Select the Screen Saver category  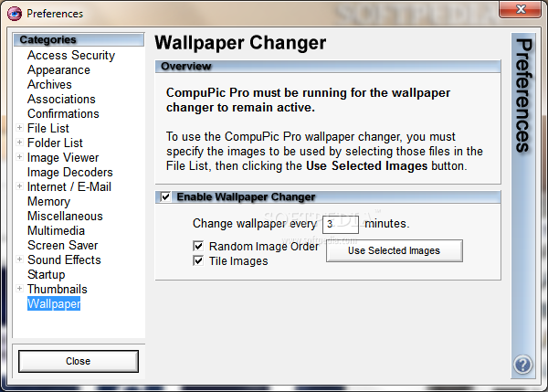coord(62,246)
